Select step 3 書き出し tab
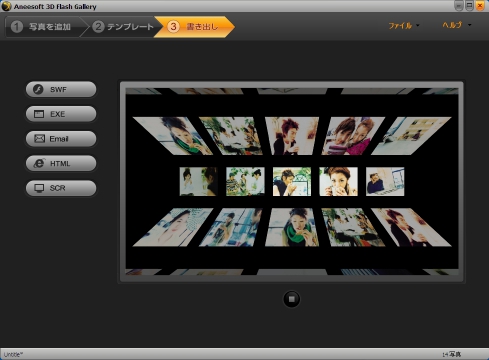The image size is (489, 360). point(195,27)
